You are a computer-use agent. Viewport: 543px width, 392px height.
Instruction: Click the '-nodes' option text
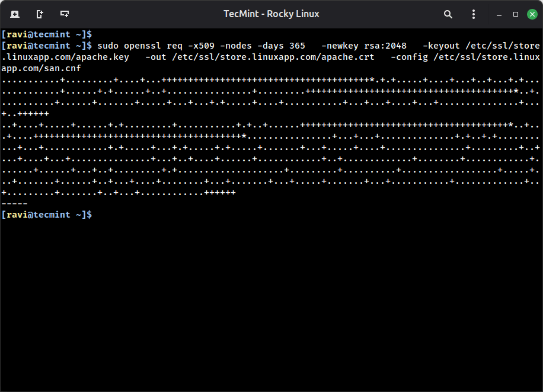click(x=236, y=46)
